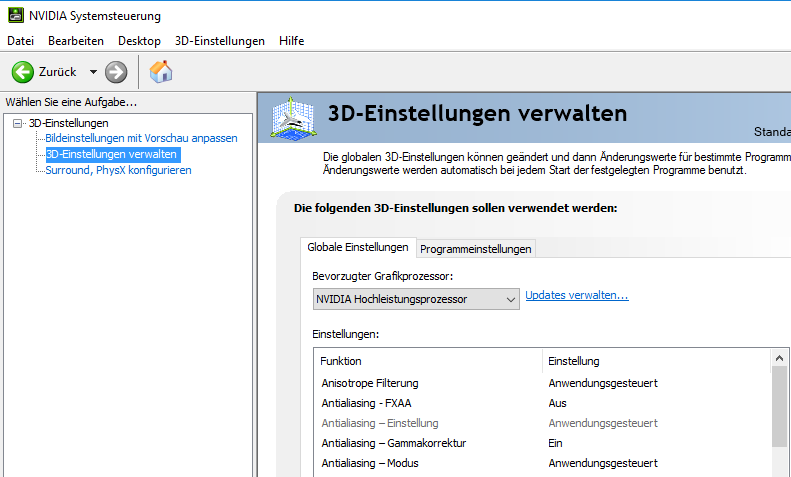Click Anwendungsgesteuert value for Antialiasing – Modus
This screenshot has height=477, width=791.
[603, 463]
